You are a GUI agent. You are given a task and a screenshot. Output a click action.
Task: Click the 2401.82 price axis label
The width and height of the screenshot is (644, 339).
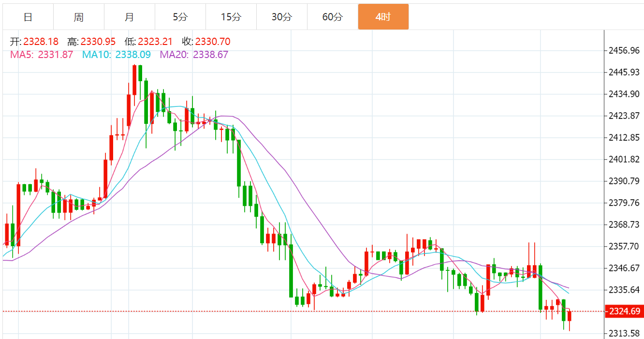click(x=624, y=160)
